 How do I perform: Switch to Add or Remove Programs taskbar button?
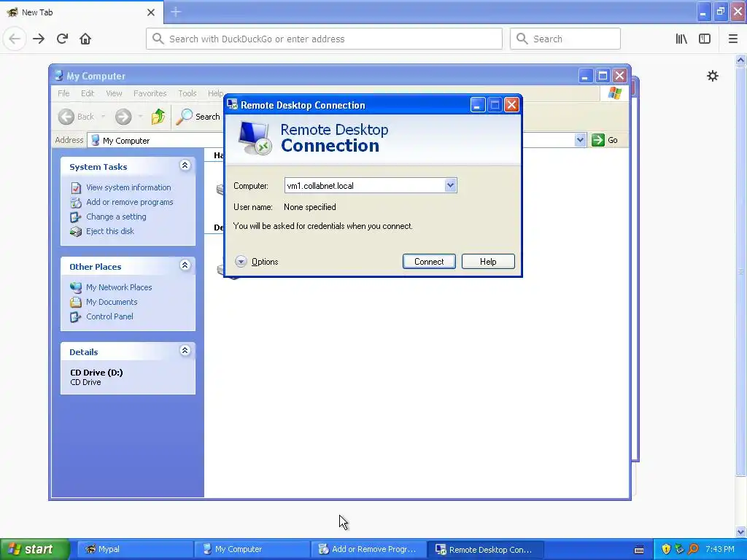click(368, 549)
